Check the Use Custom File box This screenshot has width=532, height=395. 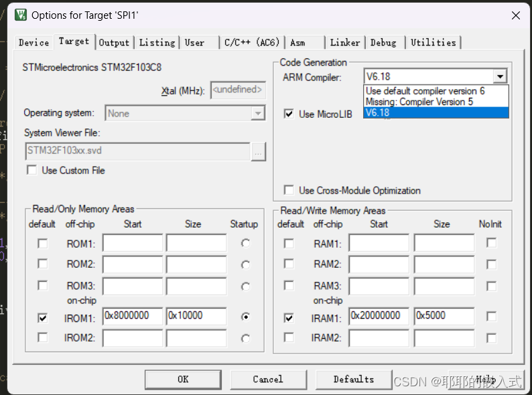coord(32,170)
